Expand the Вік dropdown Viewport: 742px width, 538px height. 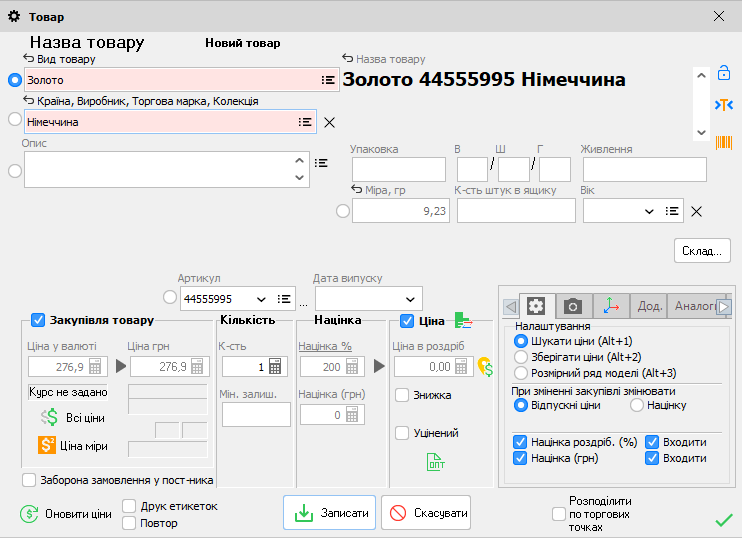coord(649,211)
